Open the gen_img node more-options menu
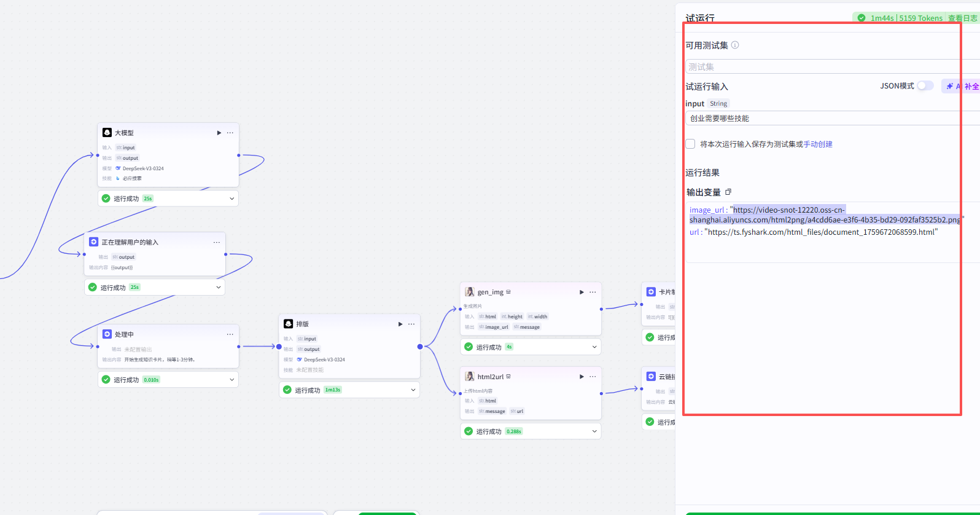 (593, 292)
